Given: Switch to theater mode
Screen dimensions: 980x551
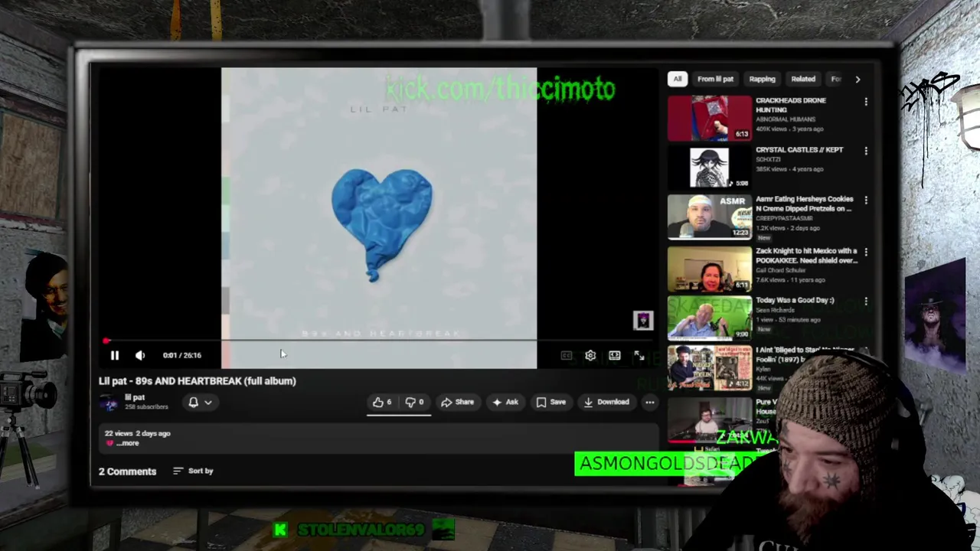Looking at the screenshot, I should (614, 356).
